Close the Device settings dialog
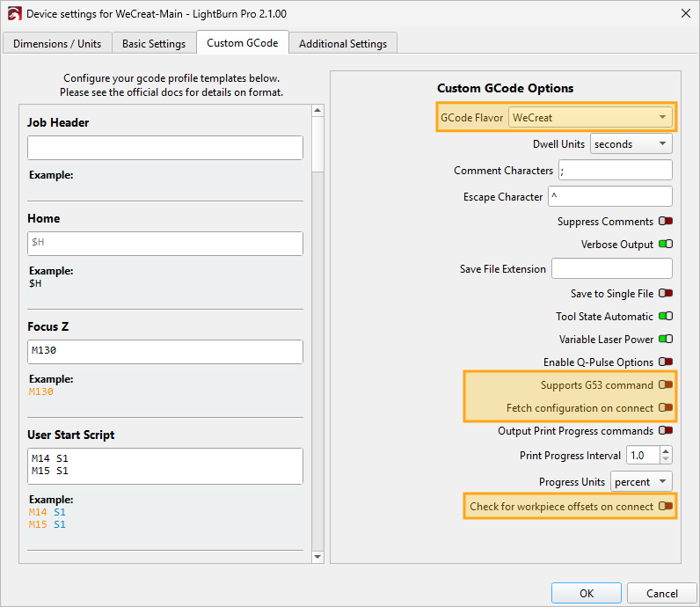This screenshot has height=607, width=700. point(686,13)
